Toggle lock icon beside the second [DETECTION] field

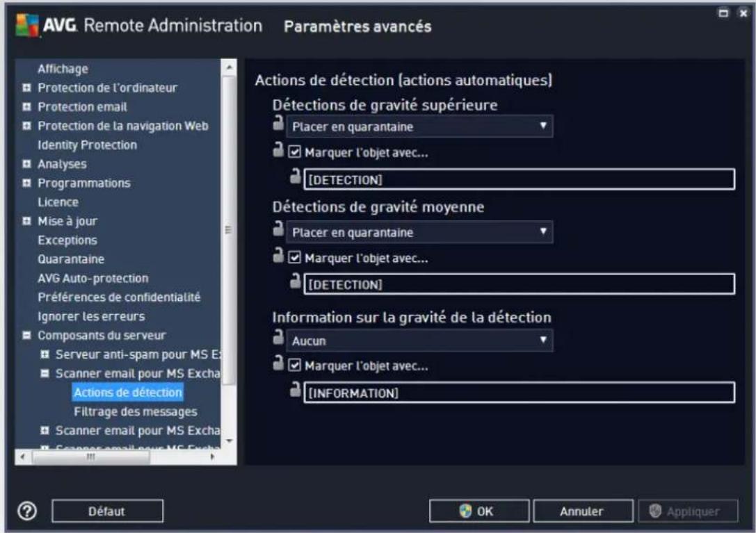[x=296, y=281]
